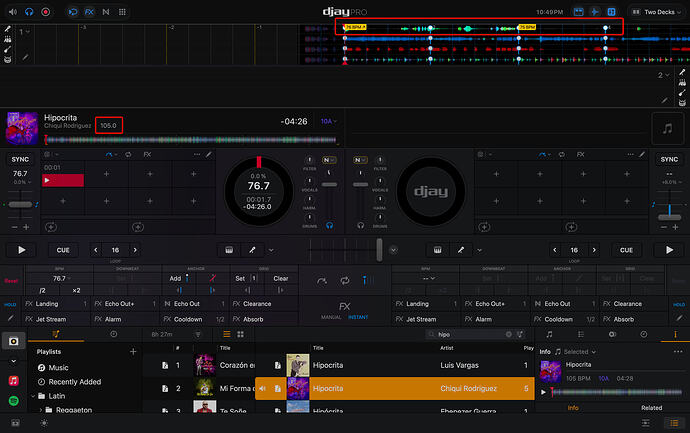Image resolution: width=690 pixels, height=433 pixels.
Task: Switch FX mode to INSTANT
Action: pyautogui.click(x=358, y=317)
